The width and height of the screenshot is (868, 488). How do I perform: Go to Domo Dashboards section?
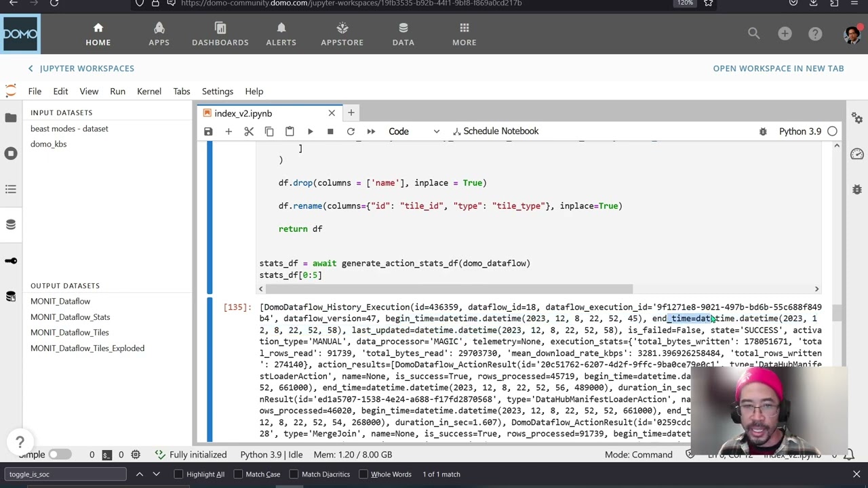point(220,34)
